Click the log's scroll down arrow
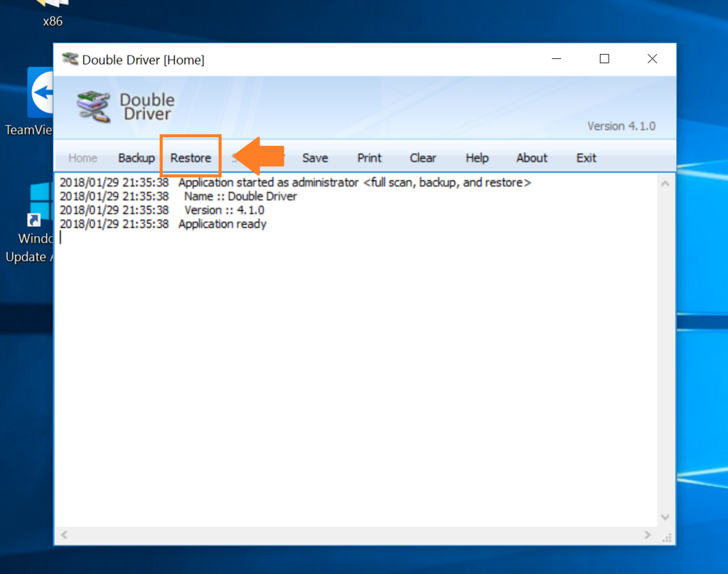This screenshot has height=574, width=728. click(x=665, y=517)
